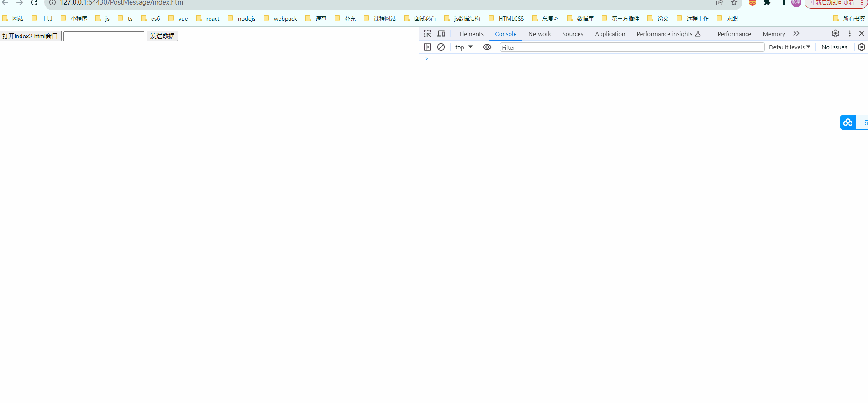Screen dimensions: 868x403
Task: Open the 第三方插件 bookmark folder
Action: point(621,19)
